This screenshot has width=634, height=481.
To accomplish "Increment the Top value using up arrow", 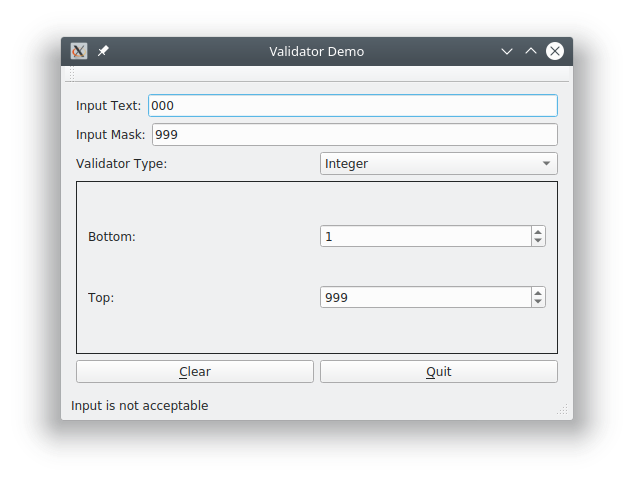I will (x=538, y=292).
